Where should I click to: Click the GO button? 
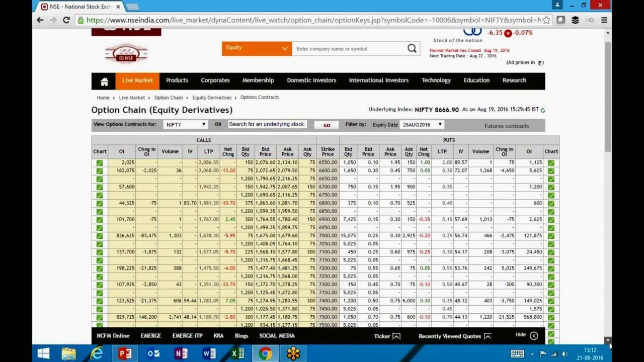(327, 125)
